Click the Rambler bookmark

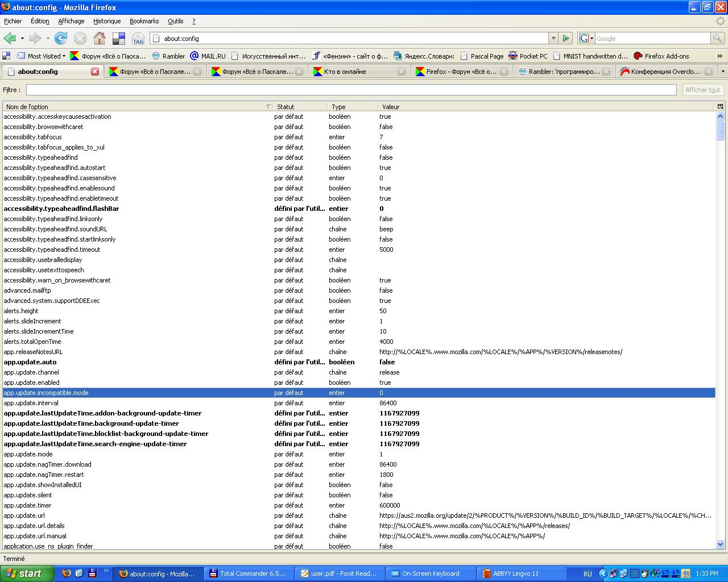(168, 56)
